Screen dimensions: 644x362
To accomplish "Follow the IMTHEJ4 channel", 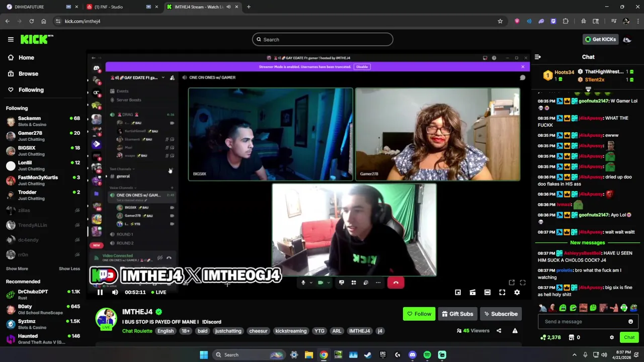I will (419, 314).
